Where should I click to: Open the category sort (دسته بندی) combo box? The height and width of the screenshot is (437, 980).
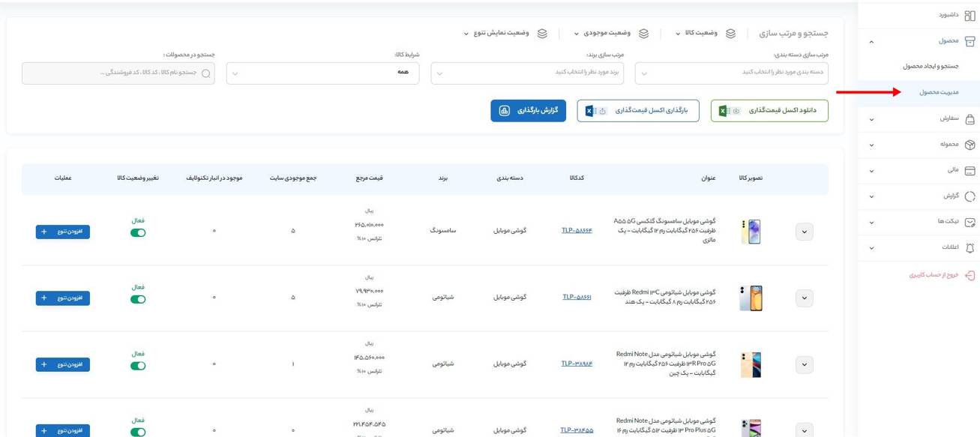(x=732, y=73)
